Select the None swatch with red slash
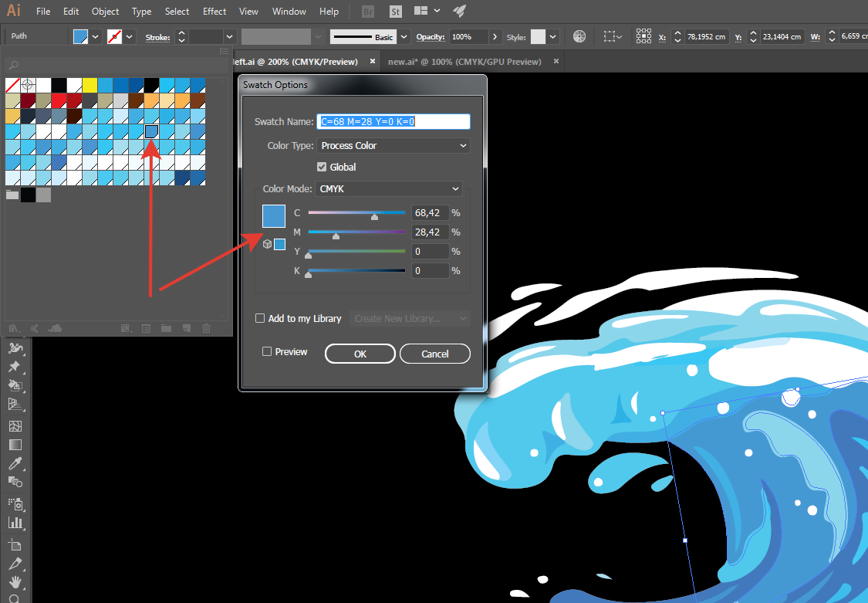Image resolution: width=868 pixels, height=603 pixels. pyautogui.click(x=12, y=85)
